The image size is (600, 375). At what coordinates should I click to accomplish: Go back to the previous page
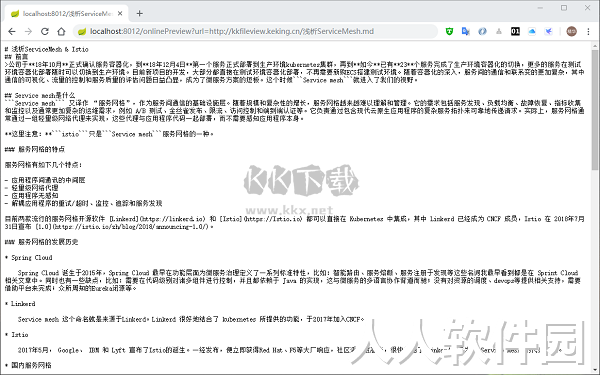(x=12, y=31)
